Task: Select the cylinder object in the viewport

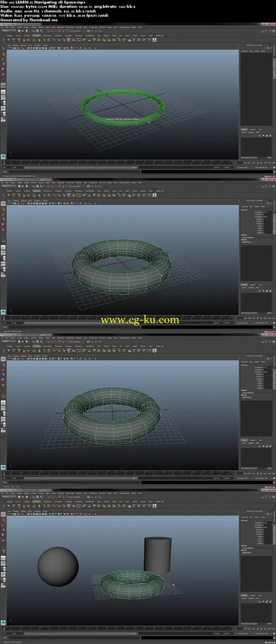Action: 157,555
